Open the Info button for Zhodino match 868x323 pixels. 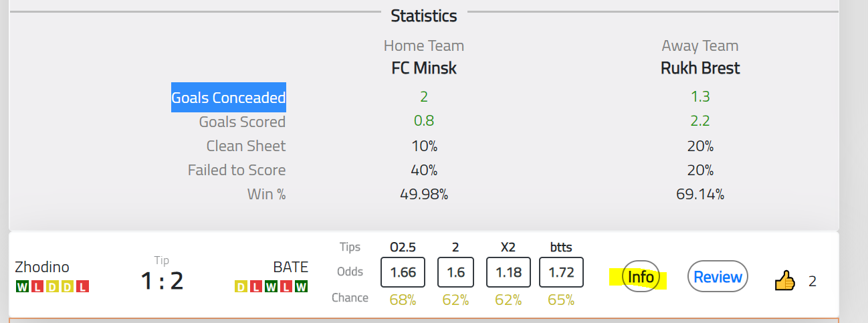point(641,277)
